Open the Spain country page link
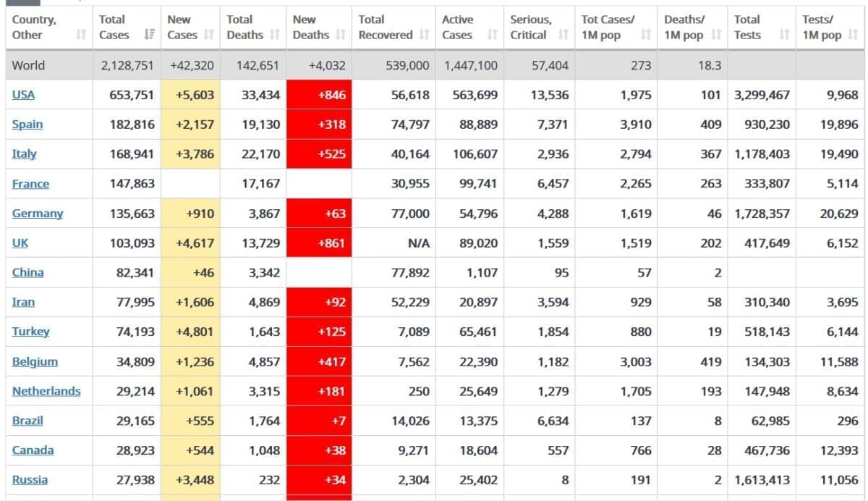 pyautogui.click(x=27, y=125)
